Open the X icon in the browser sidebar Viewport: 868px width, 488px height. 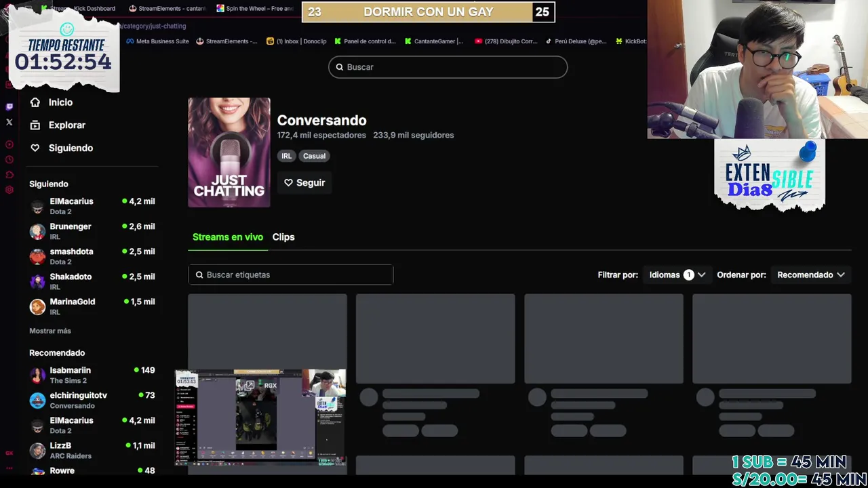tap(9, 122)
